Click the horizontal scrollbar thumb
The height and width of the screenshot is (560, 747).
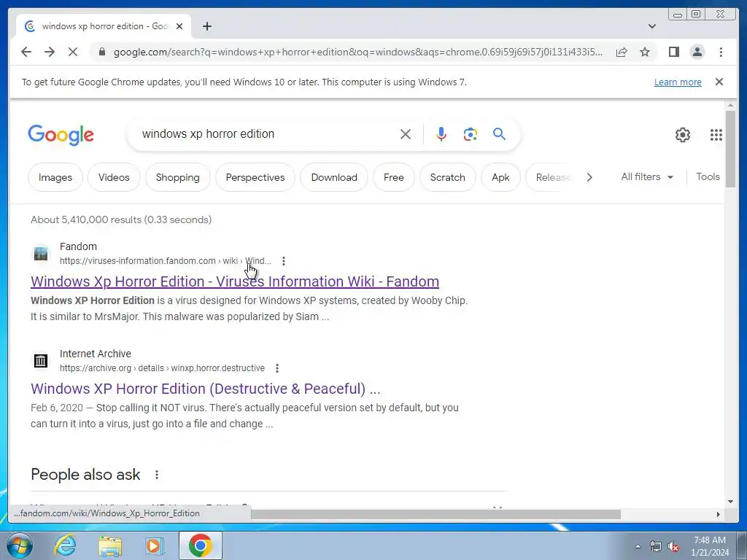pos(436,514)
